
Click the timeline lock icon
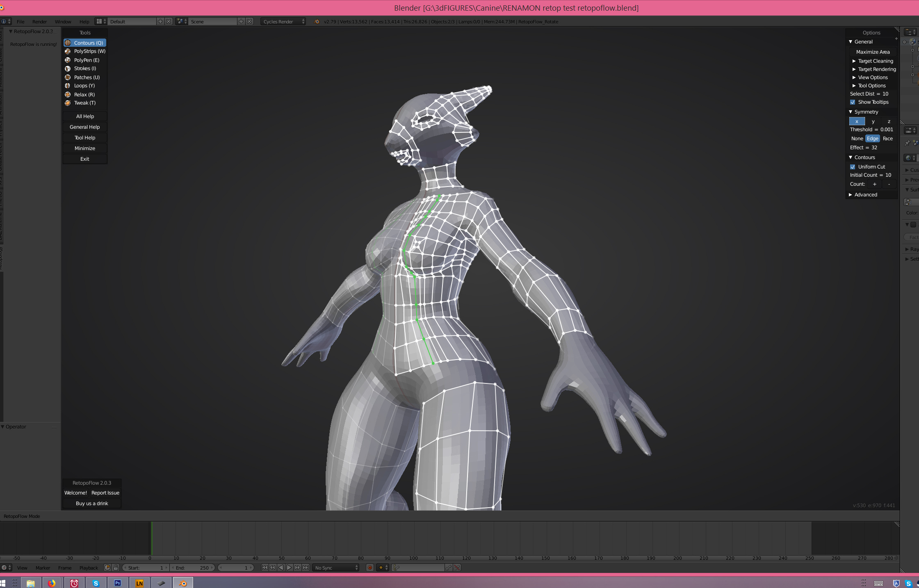pyautogui.click(x=116, y=567)
